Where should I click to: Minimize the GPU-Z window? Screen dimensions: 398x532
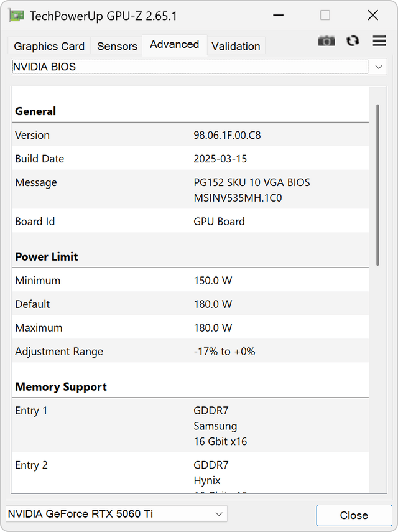[279, 16]
